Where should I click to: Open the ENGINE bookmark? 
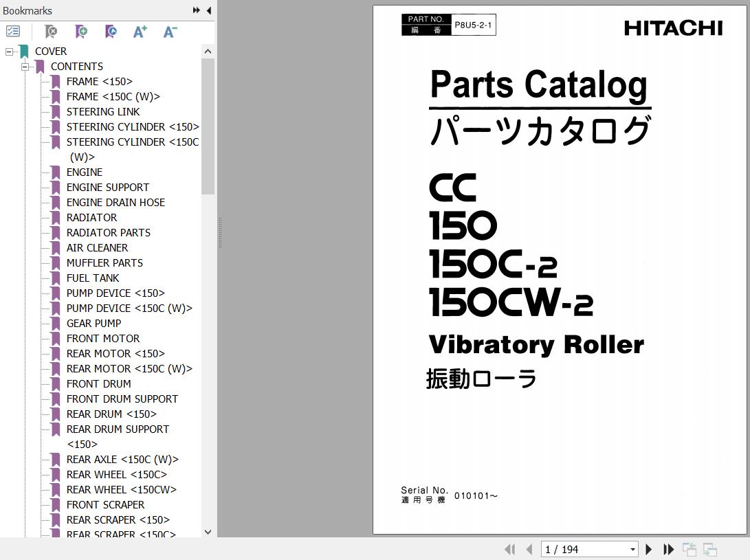pyautogui.click(x=84, y=172)
